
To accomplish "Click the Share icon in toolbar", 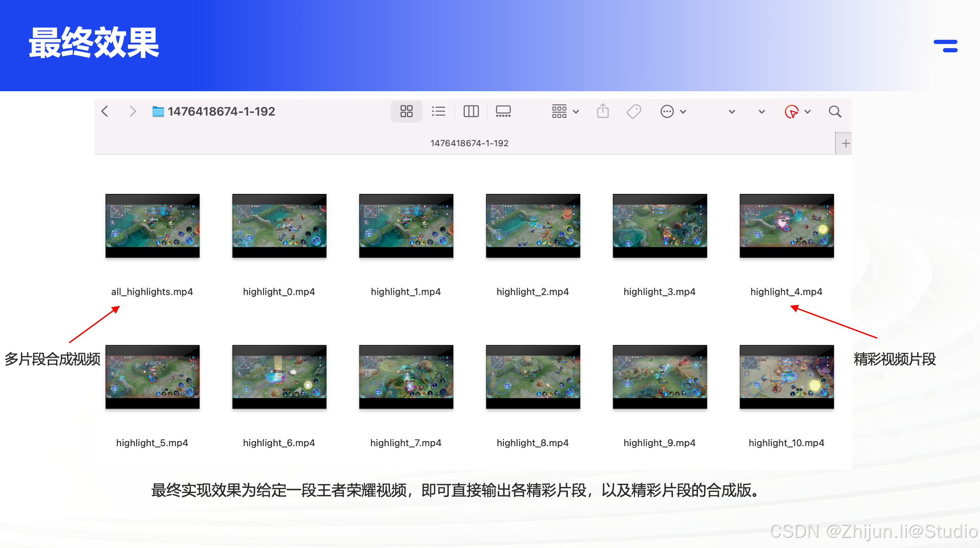I will pyautogui.click(x=603, y=112).
